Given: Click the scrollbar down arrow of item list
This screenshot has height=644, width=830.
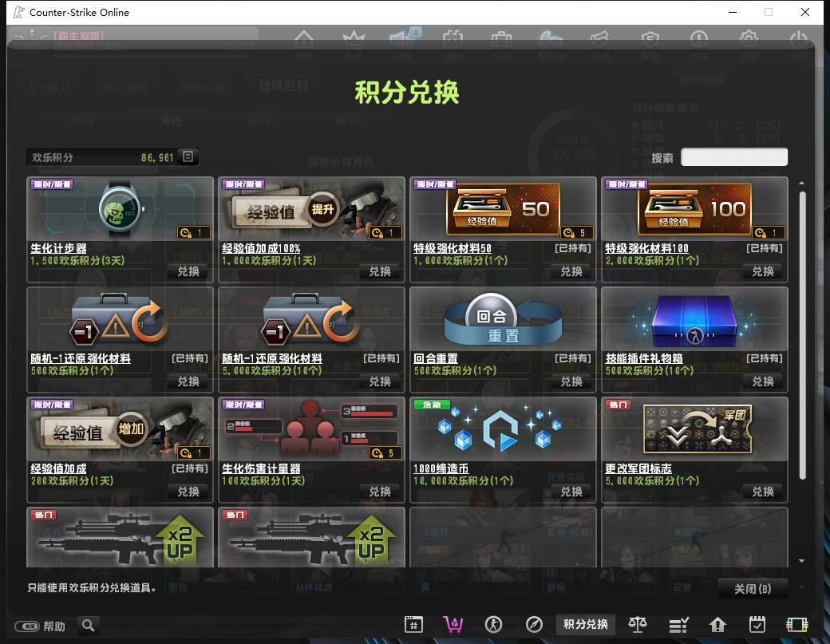Looking at the screenshot, I should point(802,561).
